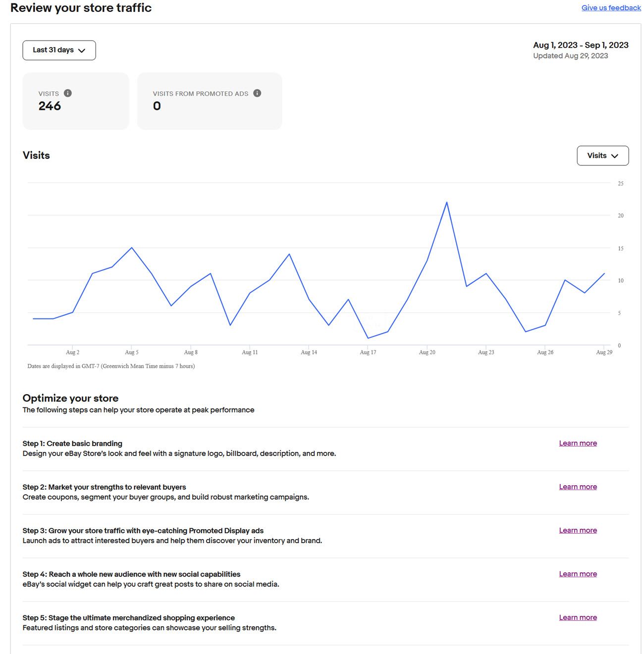This screenshot has height=654, width=644.
Task: Select the VISITS 246 summary card
Action: coord(76,101)
